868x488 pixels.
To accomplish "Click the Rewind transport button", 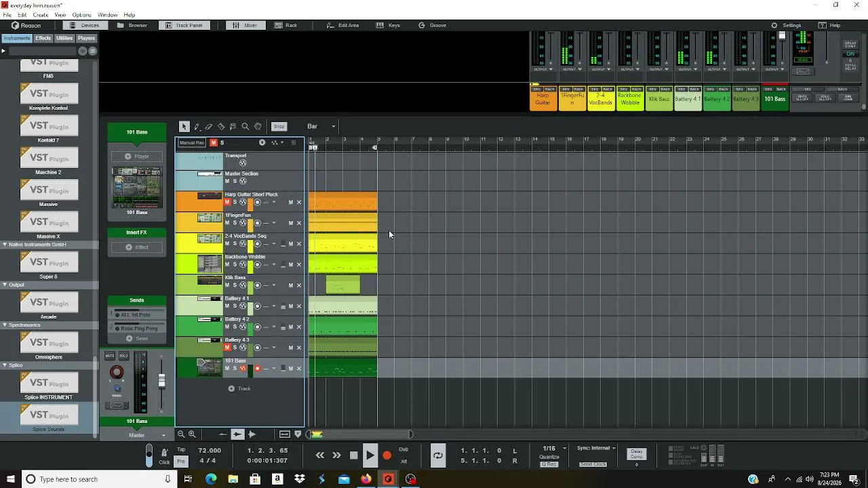I will click(x=320, y=455).
